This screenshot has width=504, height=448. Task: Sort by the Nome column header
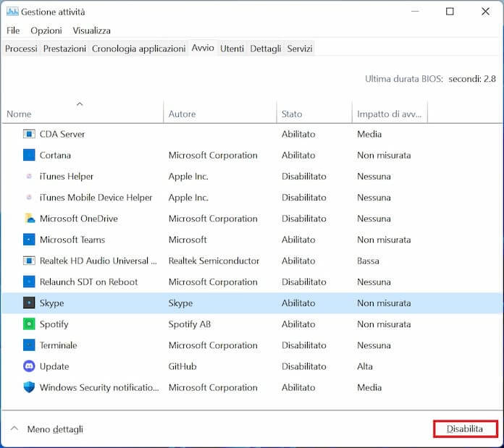pos(83,114)
